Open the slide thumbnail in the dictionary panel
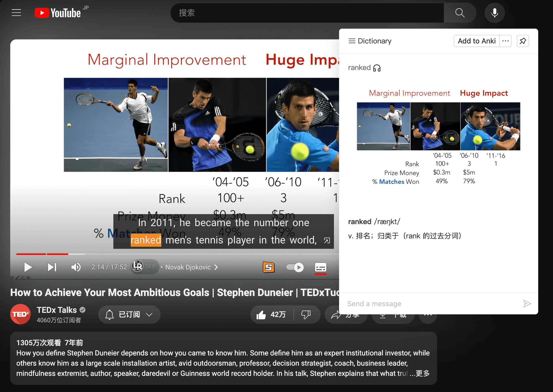The image size is (553, 392). [x=438, y=137]
